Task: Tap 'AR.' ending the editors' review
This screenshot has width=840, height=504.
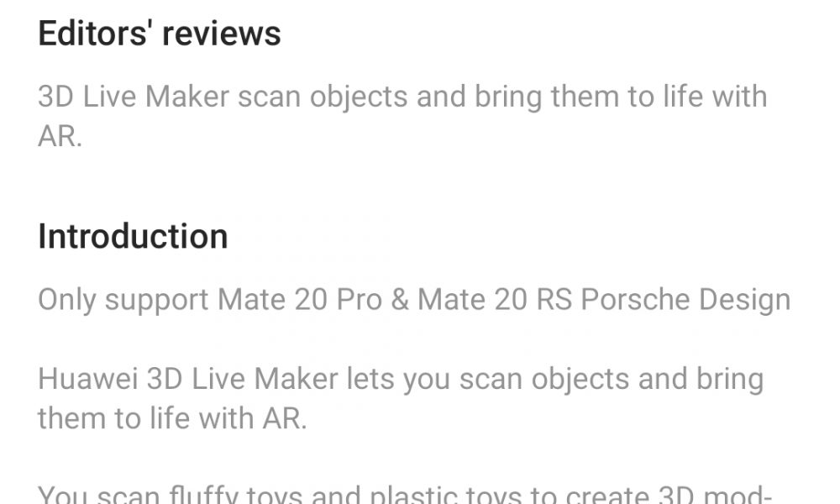Action: coord(60,136)
